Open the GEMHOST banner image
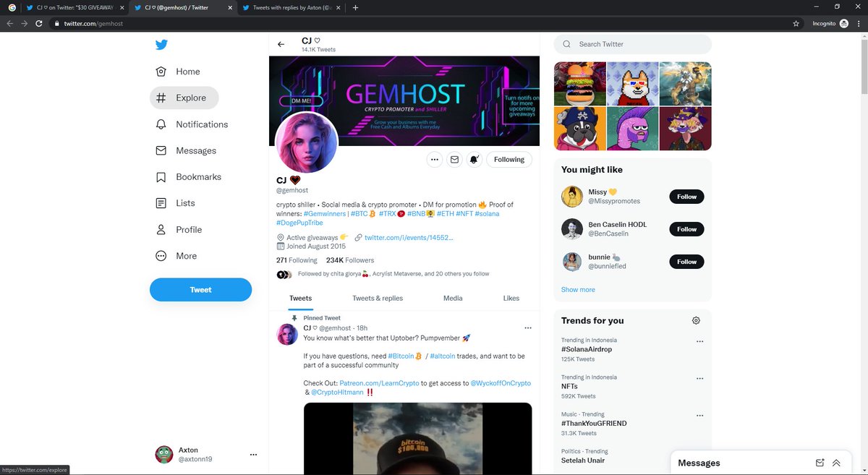The image size is (868, 475). (x=404, y=101)
